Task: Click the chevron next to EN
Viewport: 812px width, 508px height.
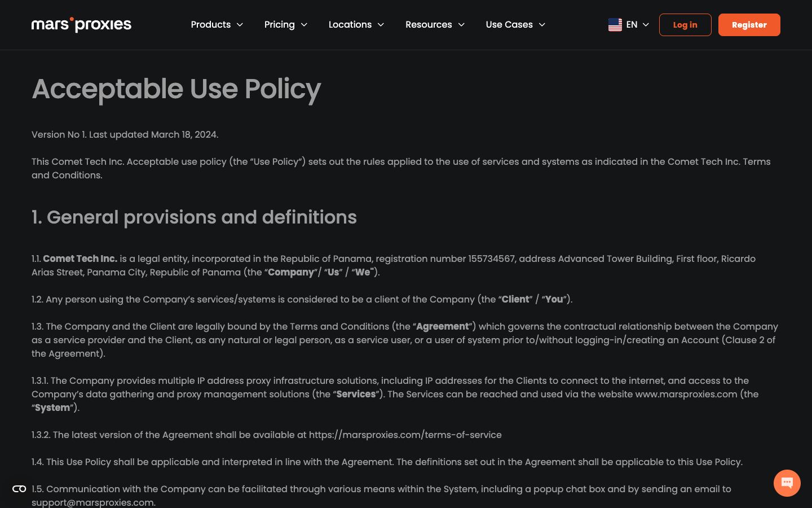Action: pos(646,25)
